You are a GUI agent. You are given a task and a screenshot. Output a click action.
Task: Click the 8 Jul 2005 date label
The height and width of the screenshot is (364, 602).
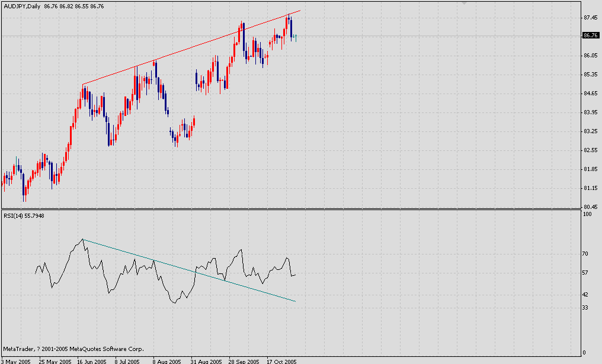coord(127,361)
